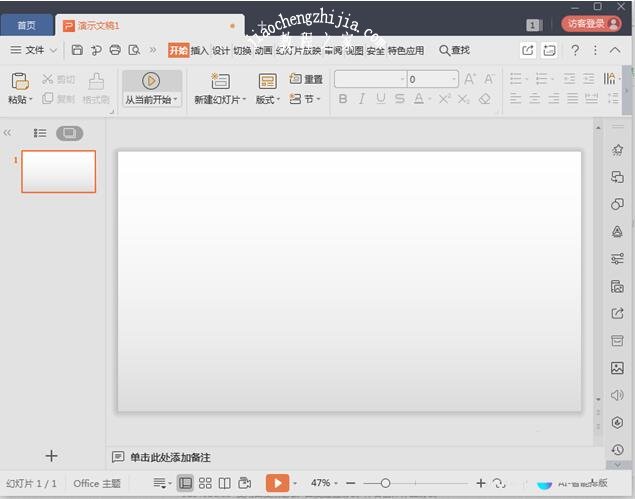The height and width of the screenshot is (499, 635).
Task: Open Print Preview icon
Action: pyautogui.click(x=134, y=50)
